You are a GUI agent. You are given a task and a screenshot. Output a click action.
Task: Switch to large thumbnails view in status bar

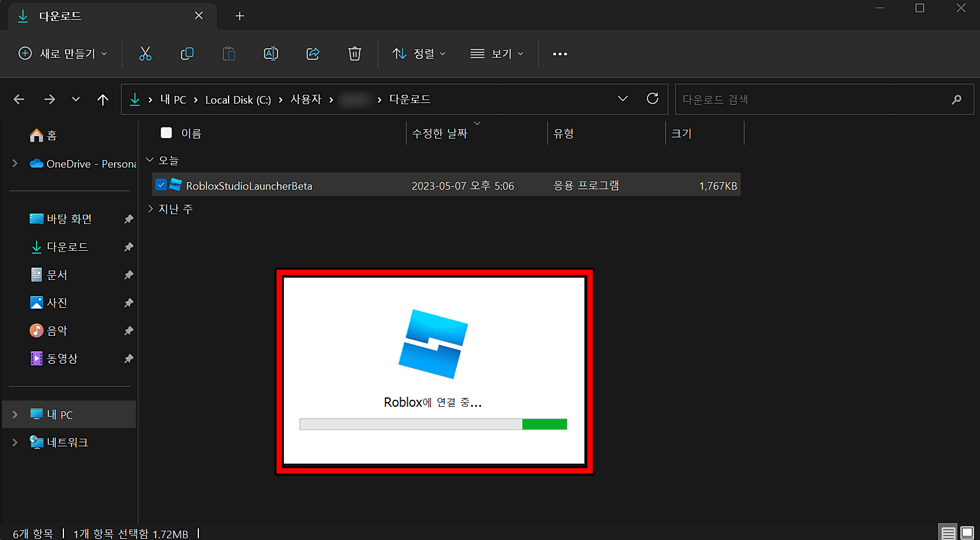(967, 531)
